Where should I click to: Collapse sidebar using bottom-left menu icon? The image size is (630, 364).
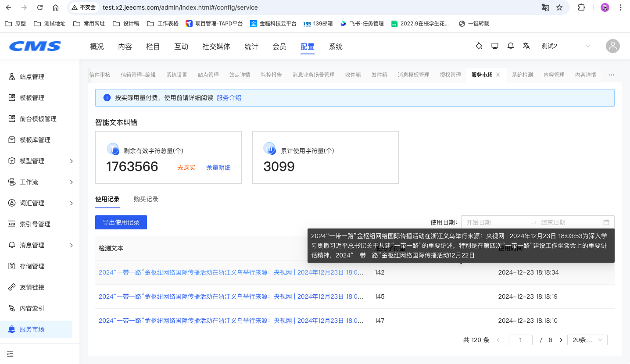(10, 354)
